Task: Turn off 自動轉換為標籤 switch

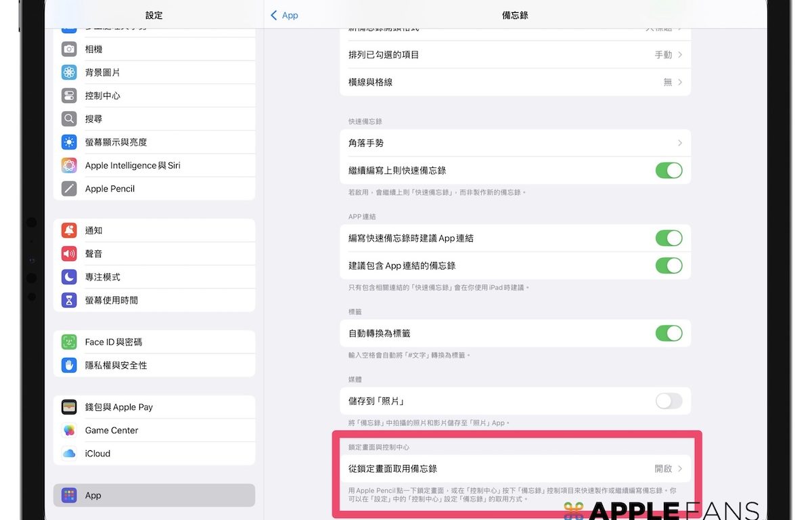Action: 669,333
